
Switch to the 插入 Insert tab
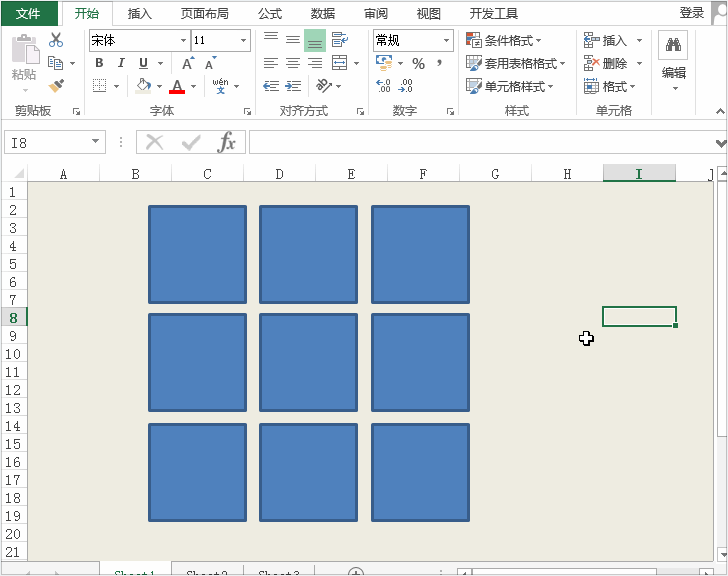pyautogui.click(x=140, y=13)
